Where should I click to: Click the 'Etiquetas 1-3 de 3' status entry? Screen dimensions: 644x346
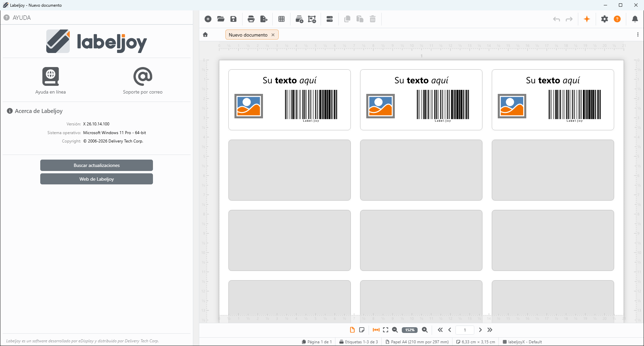coord(359,342)
